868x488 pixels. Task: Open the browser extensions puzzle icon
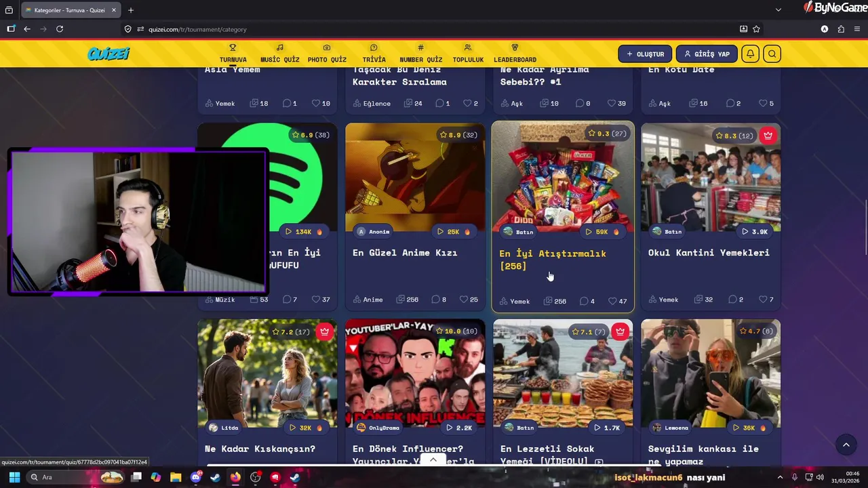pyautogui.click(x=841, y=29)
